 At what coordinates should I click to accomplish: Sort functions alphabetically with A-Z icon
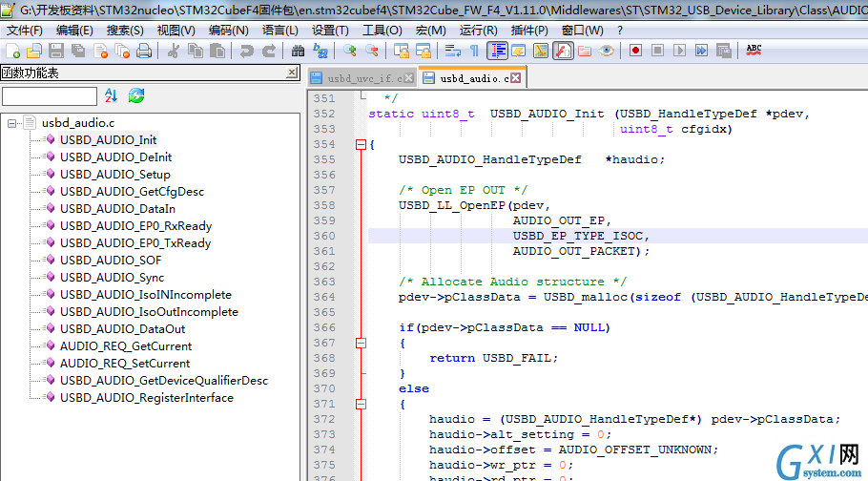coord(111,95)
